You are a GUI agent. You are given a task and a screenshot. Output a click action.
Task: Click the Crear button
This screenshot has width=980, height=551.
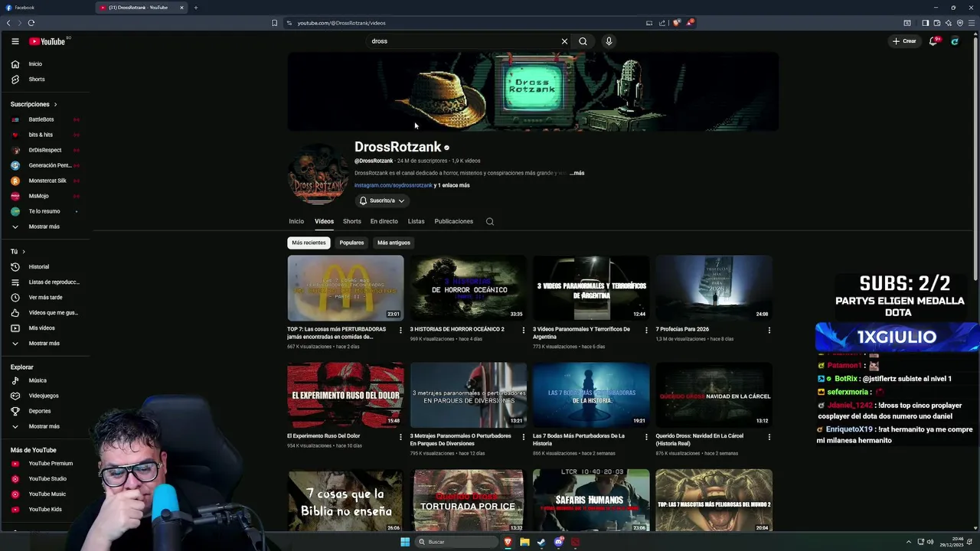904,41
